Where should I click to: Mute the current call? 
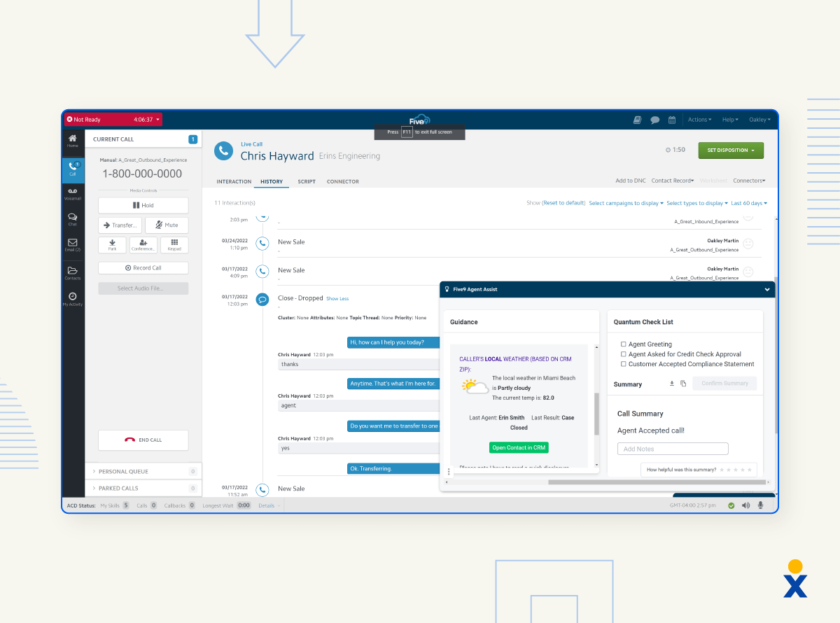tap(167, 225)
